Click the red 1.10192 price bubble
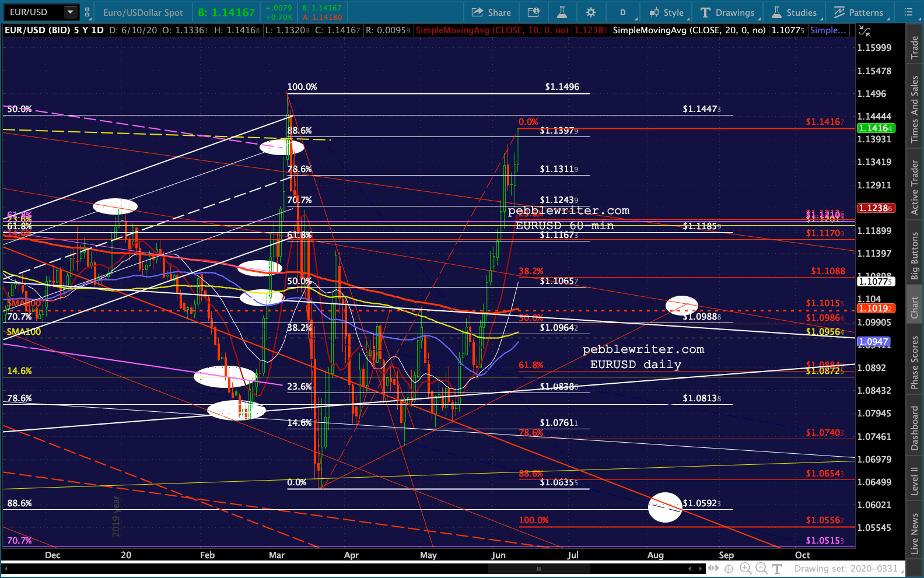 [876, 309]
